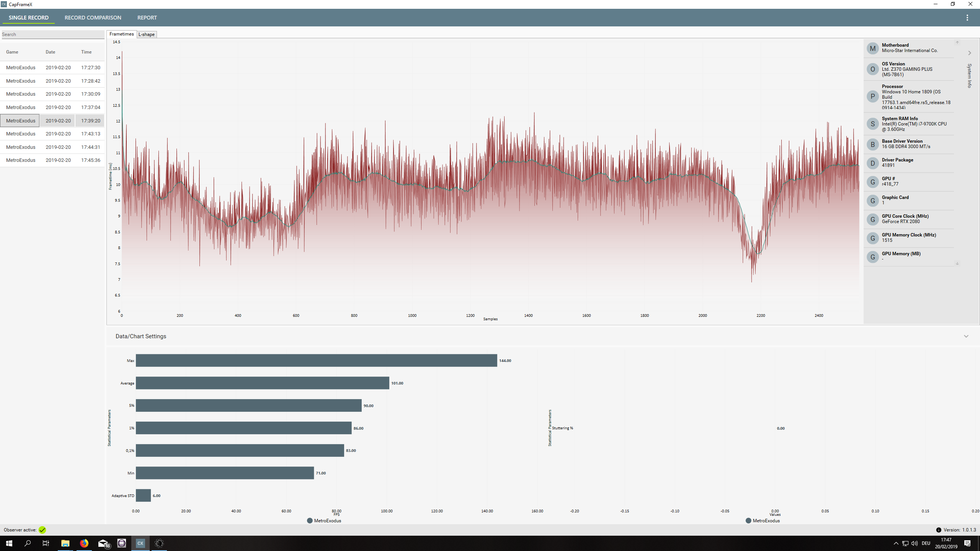Select the Frametimes chart tab
Viewport: 980px width, 551px height.
tap(122, 34)
